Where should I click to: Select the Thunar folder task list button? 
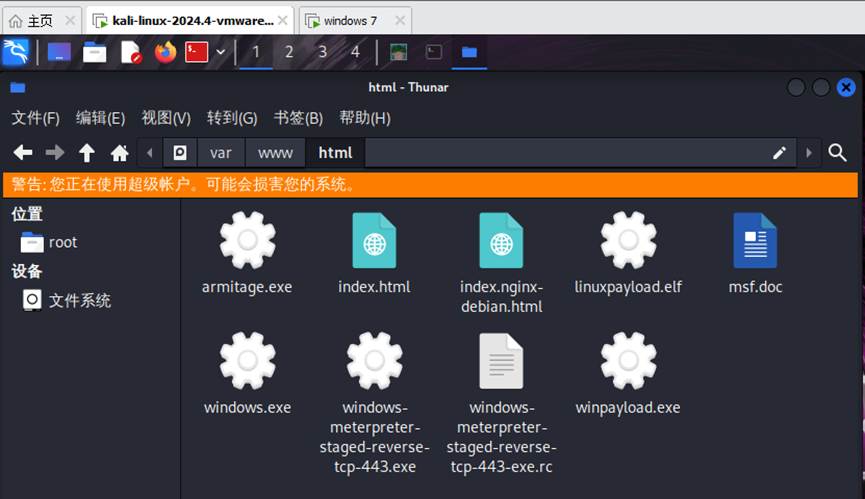click(x=469, y=52)
